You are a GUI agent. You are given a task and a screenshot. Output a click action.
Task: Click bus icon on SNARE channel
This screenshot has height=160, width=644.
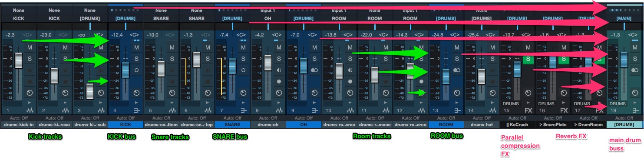(x=243, y=111)
